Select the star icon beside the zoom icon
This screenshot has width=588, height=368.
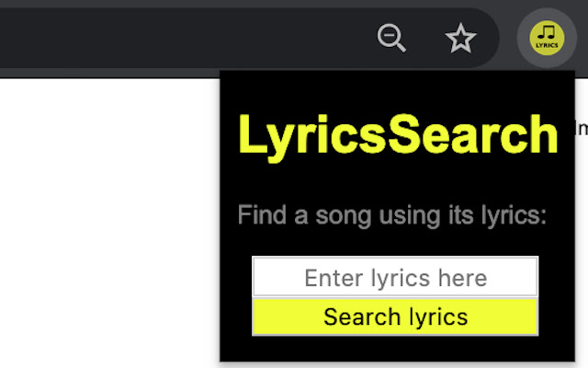point(460,38)
